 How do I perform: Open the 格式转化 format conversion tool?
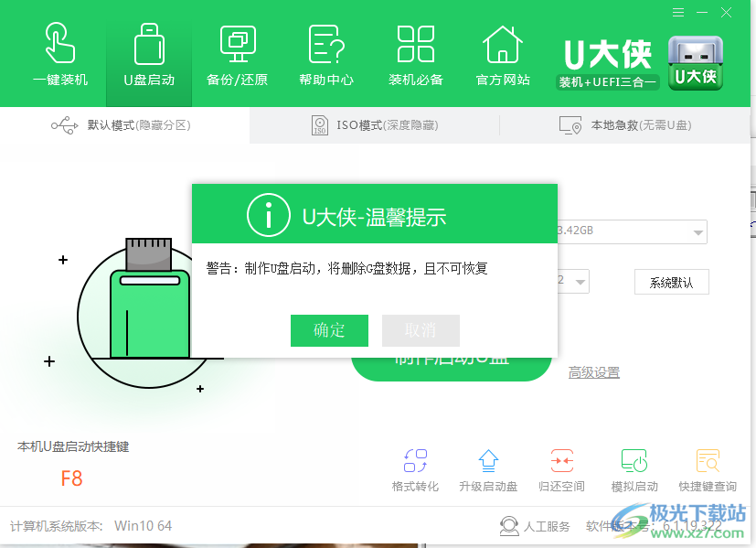coord(415,471)
